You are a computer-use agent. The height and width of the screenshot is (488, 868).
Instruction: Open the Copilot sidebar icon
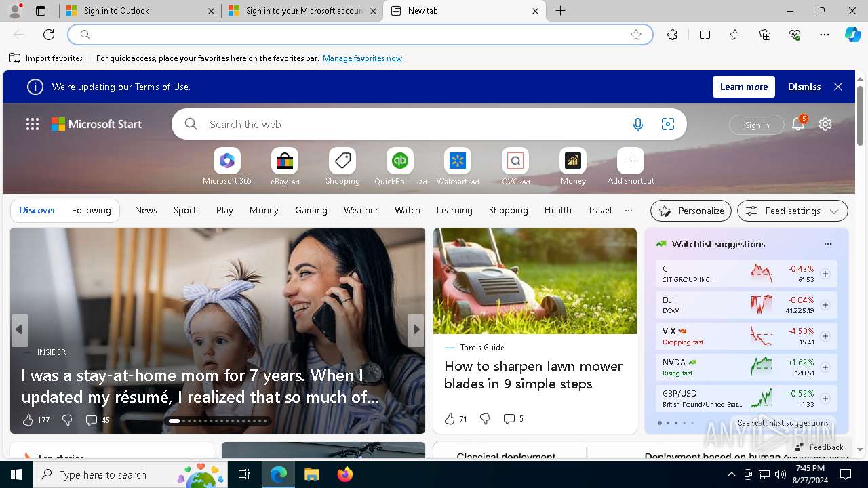[853, 35]
